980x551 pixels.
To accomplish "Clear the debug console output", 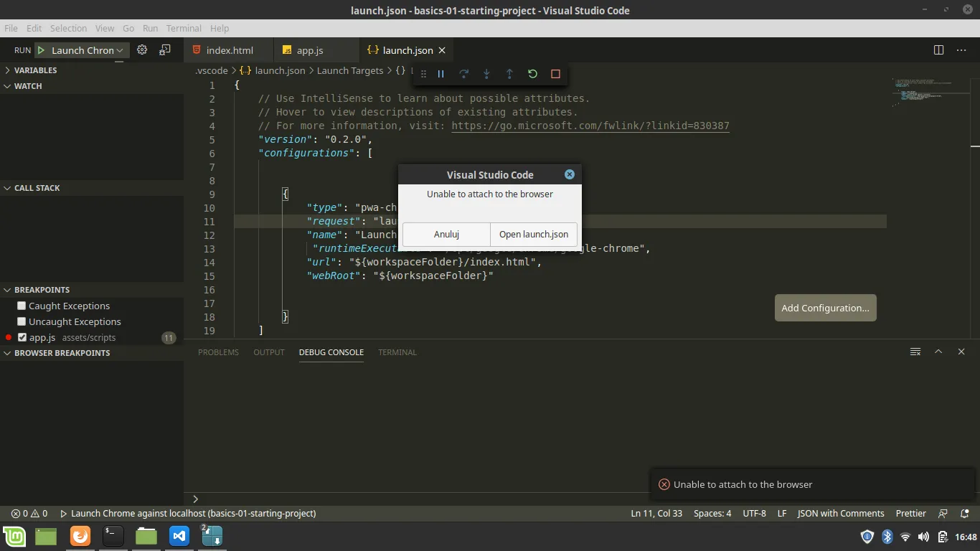I will pyautogui.click(x=915, y=352).
